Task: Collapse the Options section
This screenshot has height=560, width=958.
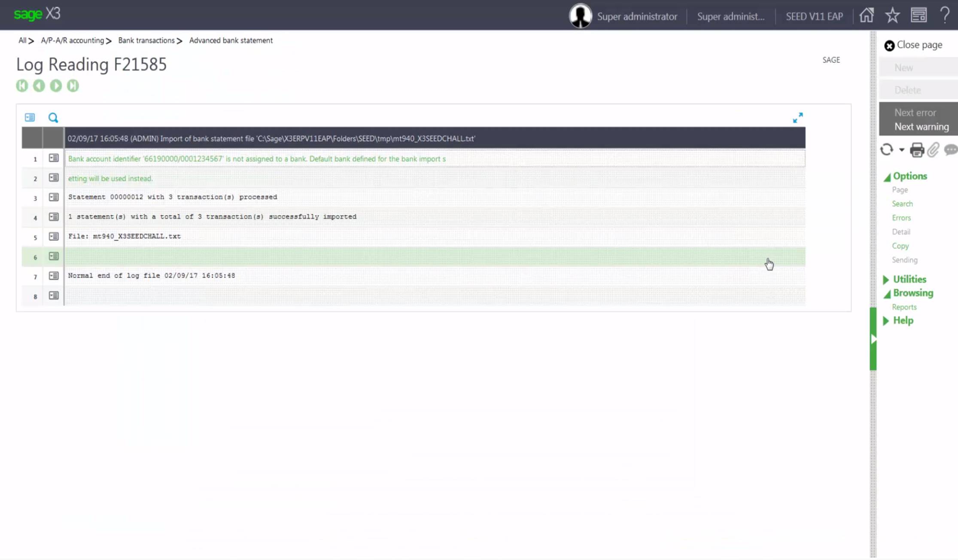Action: [x=888, y=176]
